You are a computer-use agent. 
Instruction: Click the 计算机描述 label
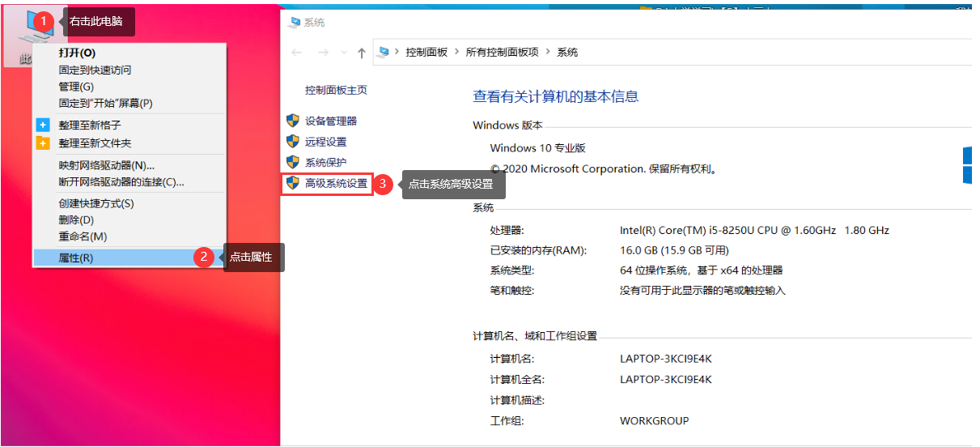[517, 400]
